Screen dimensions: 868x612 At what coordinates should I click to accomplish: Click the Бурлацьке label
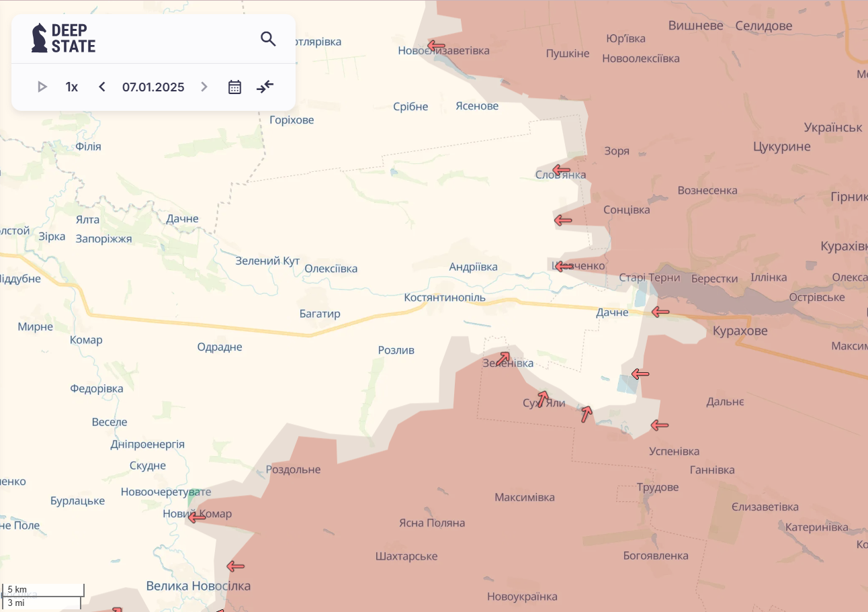(77, 501)
